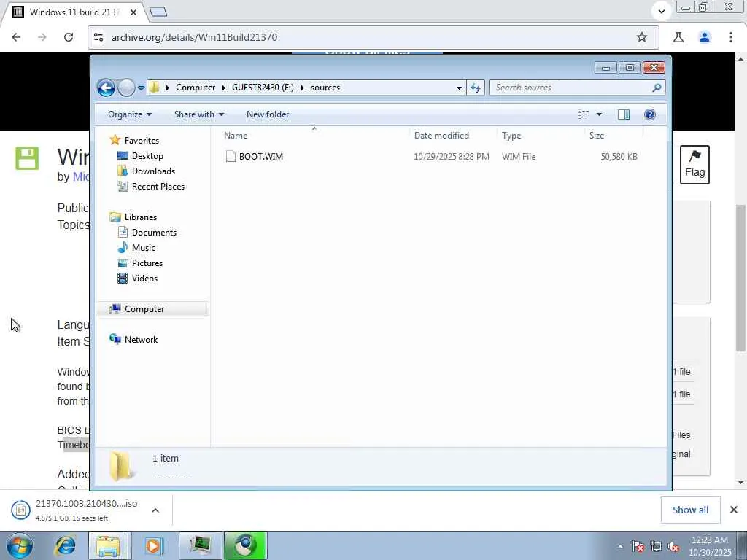Viewport: 747px width, 560px height.
Task: Click the GUEST82430 (E:) breadcrumb
Action: tap(263, 87)
